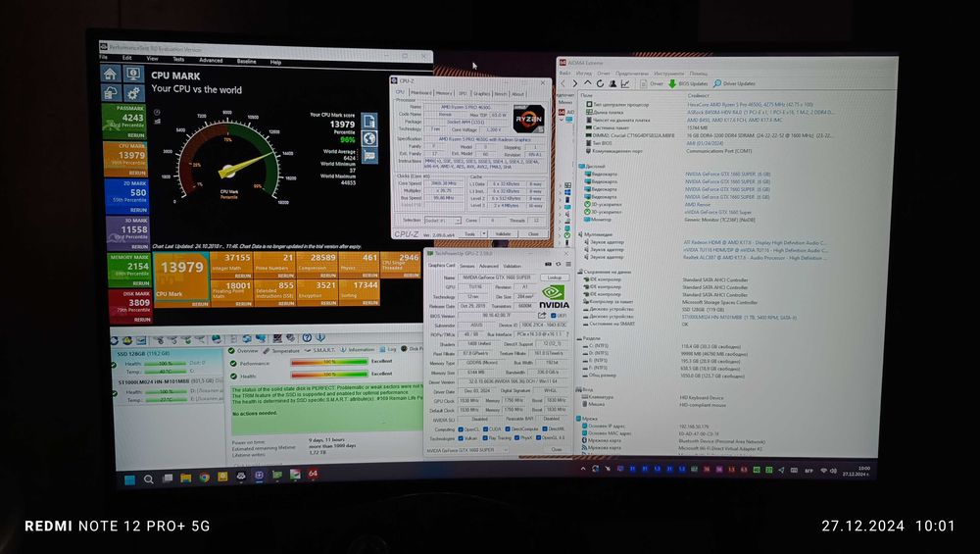Open taskbar Search icon
The image size is (980, 554).
(x=149, y=479)
